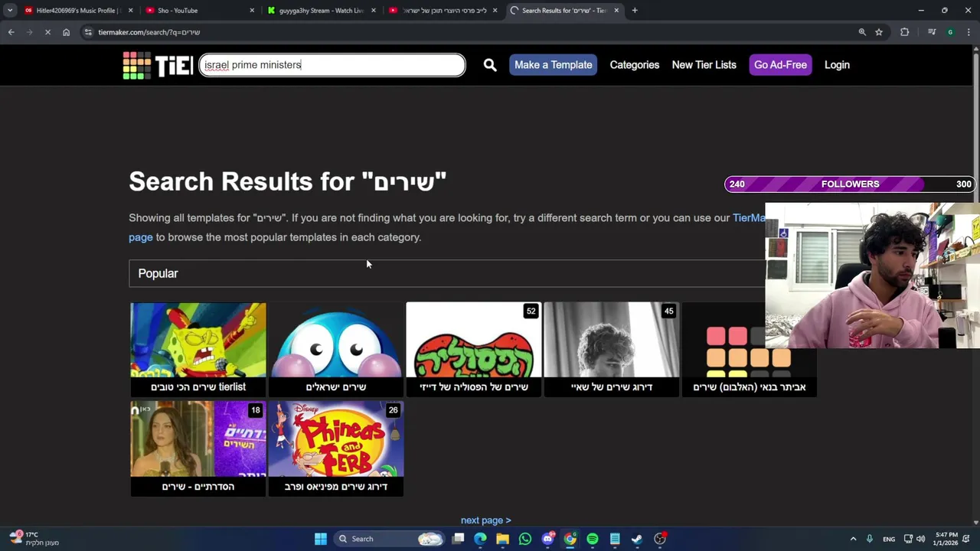Click the TierMaker logo
This screenshot has width=980, height=551.
coord(158,65)
